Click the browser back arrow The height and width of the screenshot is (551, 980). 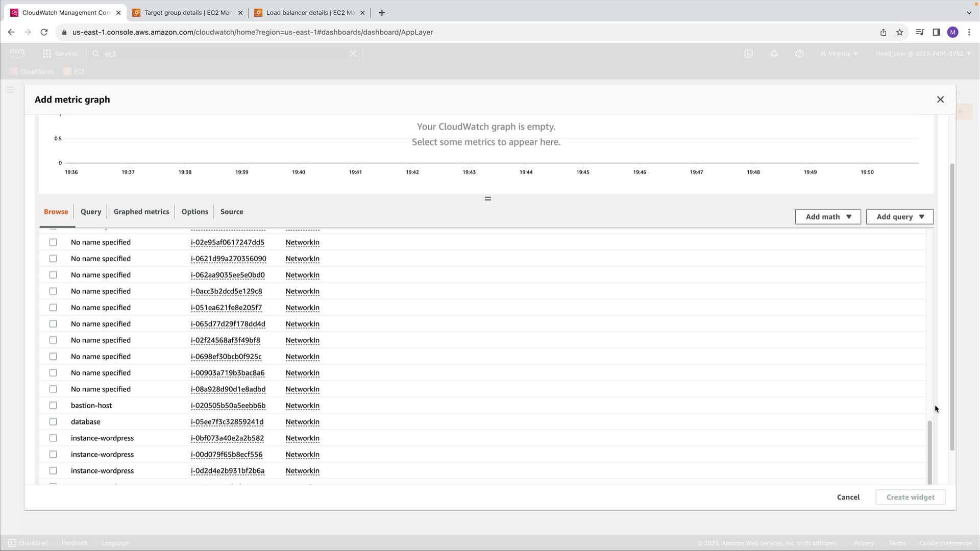coord(11,32)
